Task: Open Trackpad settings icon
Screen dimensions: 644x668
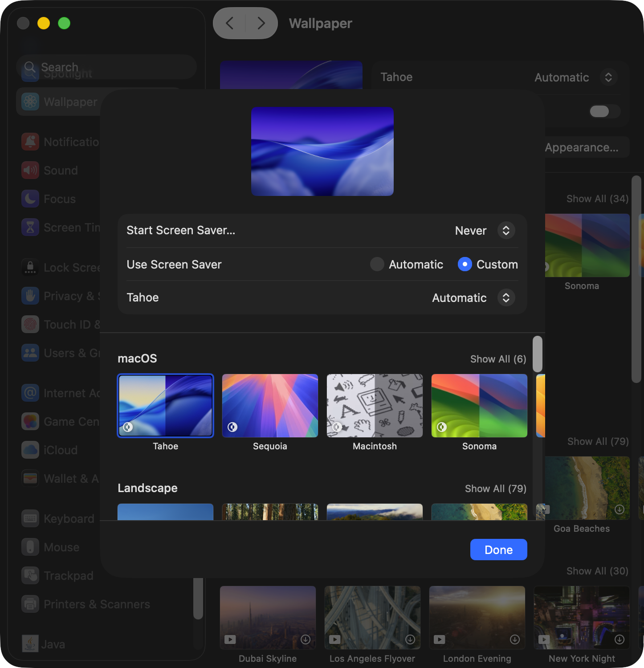Action: 30,576
